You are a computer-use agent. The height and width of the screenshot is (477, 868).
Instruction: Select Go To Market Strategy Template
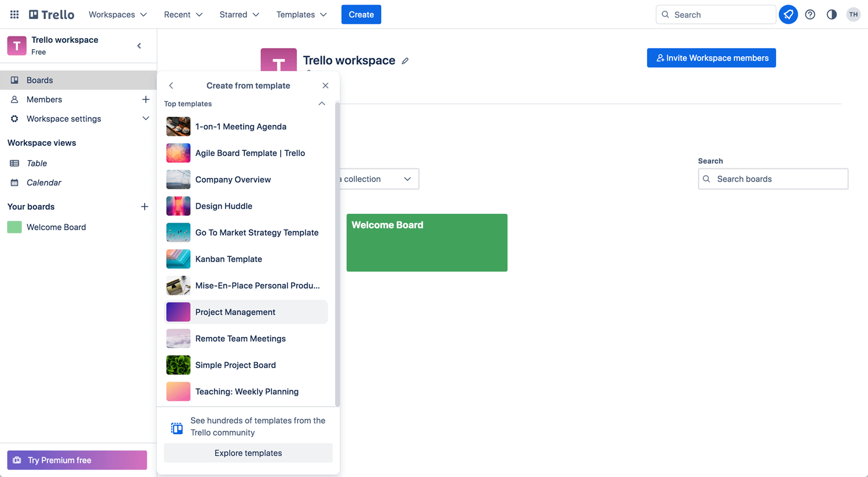click(x=247, y=232)
